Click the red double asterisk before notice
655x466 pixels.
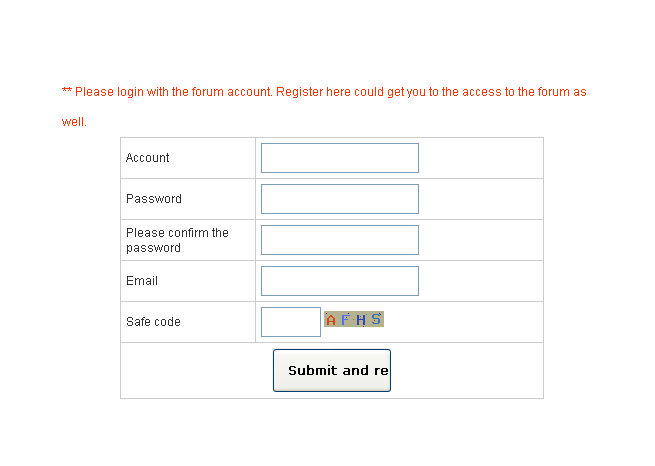(x=67, y=92)
